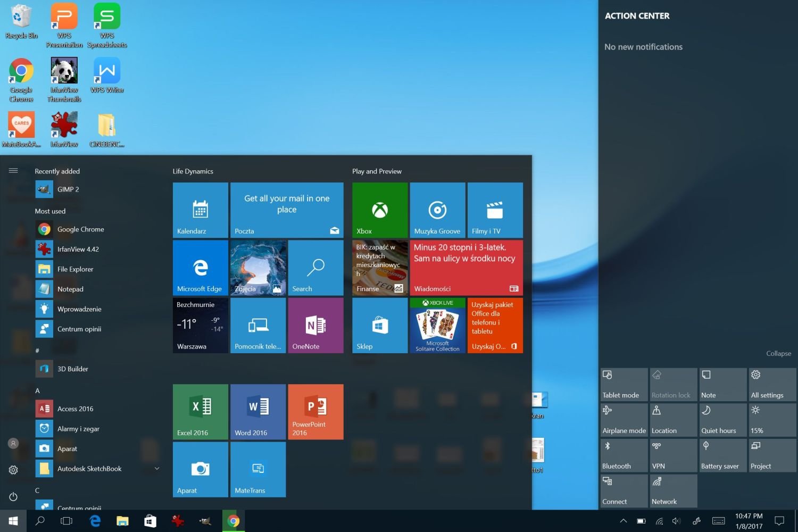Open 3D Builder from the app list

[x=98, y=369]
